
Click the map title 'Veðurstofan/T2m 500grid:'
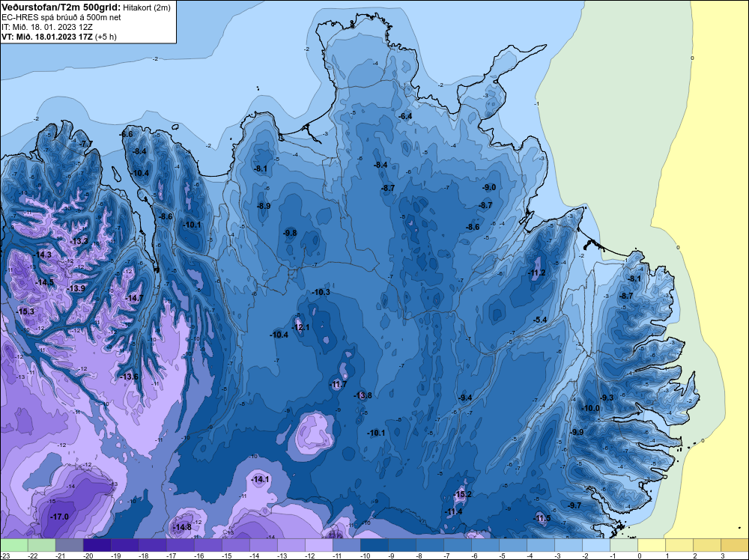click(x=61, y=7)
